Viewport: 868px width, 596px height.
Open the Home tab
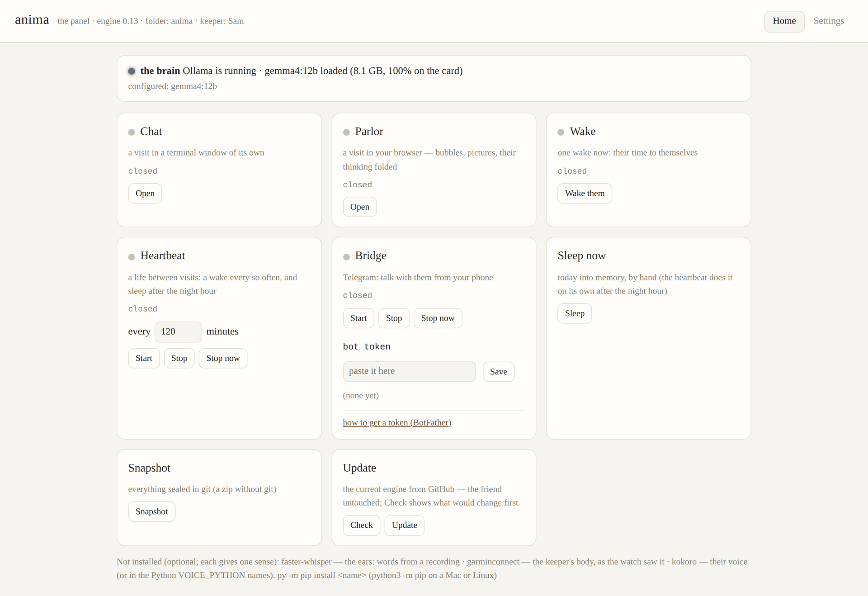coord(784,21)
